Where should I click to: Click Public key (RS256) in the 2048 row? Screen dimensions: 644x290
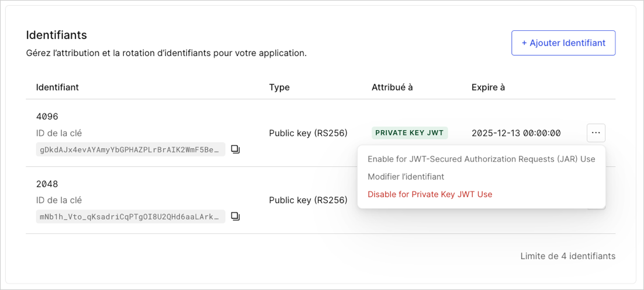309,200
